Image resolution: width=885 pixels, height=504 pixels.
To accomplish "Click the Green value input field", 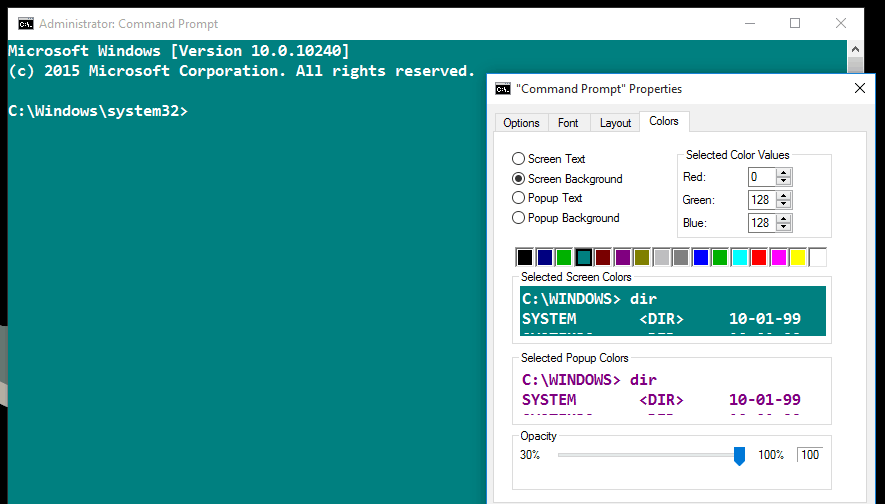I will [762, 200].
